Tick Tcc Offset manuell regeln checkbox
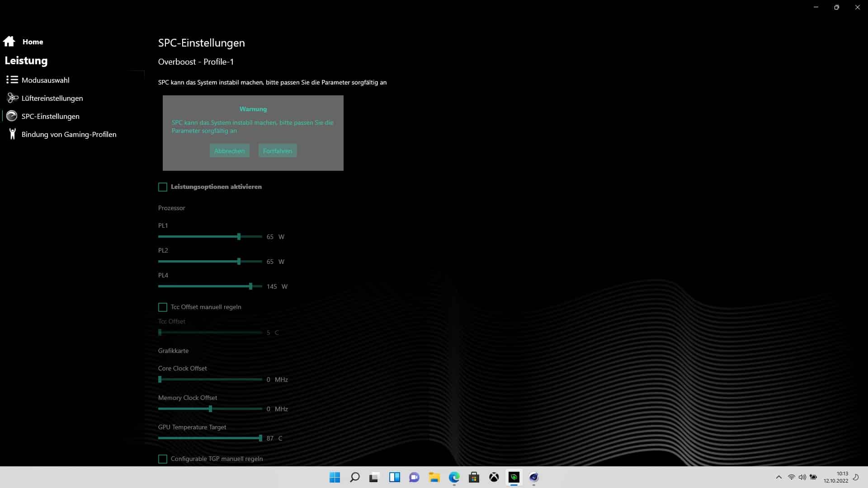The image size is (868, 488). point(163,307)
